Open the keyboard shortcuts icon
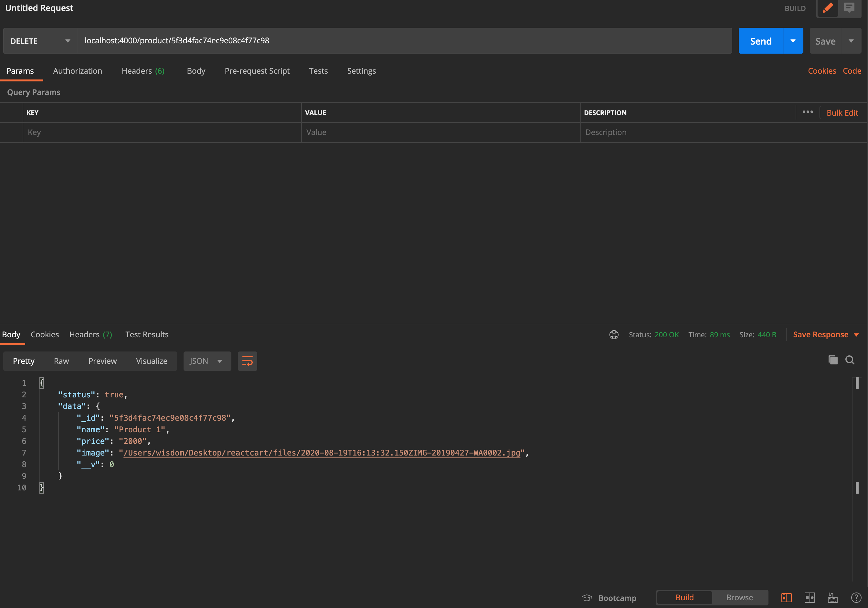This screenshot has height=608, width=868. (832, 597)
